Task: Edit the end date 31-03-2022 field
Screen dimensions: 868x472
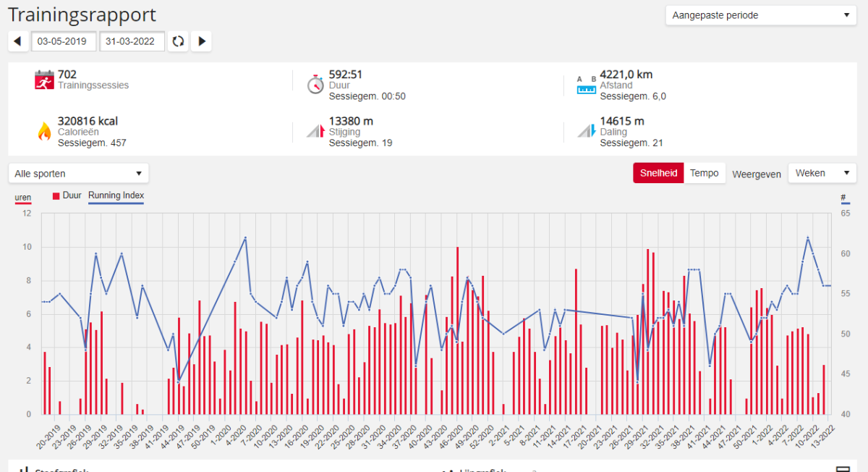Action: click(132, 41)
